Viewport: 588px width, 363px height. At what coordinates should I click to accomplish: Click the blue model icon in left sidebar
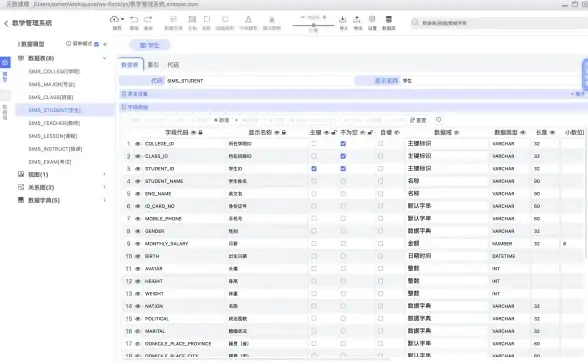[5, 62]
